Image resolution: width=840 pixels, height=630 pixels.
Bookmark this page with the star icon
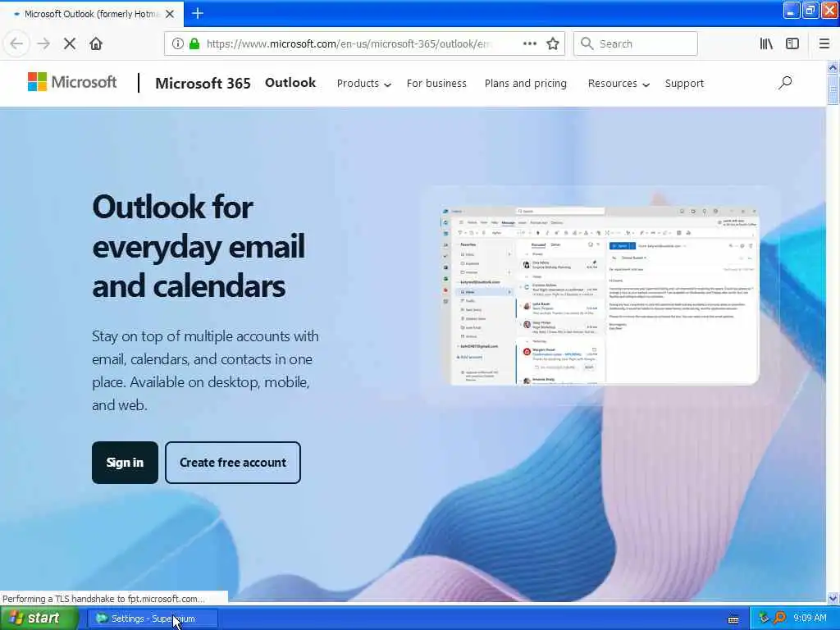point(553,43)
